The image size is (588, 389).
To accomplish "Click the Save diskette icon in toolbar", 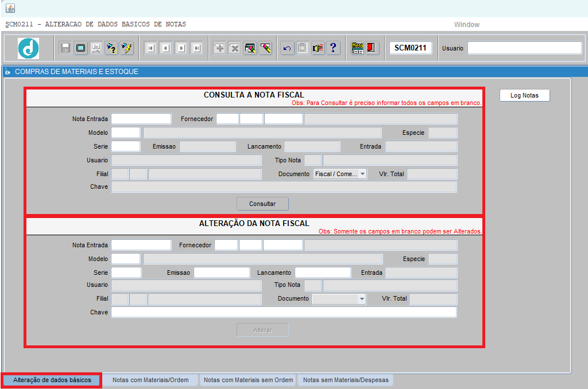I will coord(65,48).
